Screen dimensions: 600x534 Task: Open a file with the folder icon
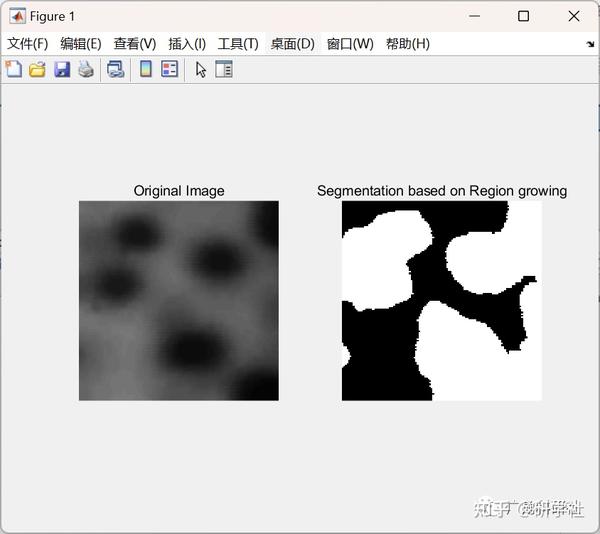tap(38, 70)
